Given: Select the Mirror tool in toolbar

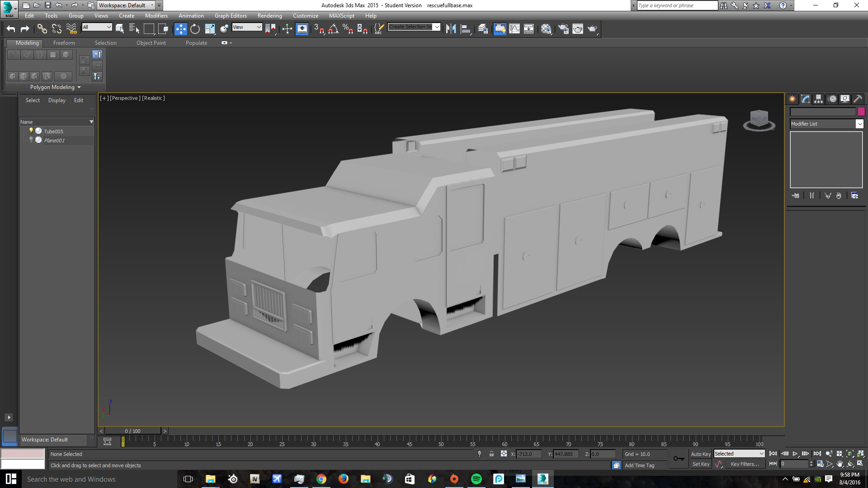Looking at the screenshot, I should 451,29.
